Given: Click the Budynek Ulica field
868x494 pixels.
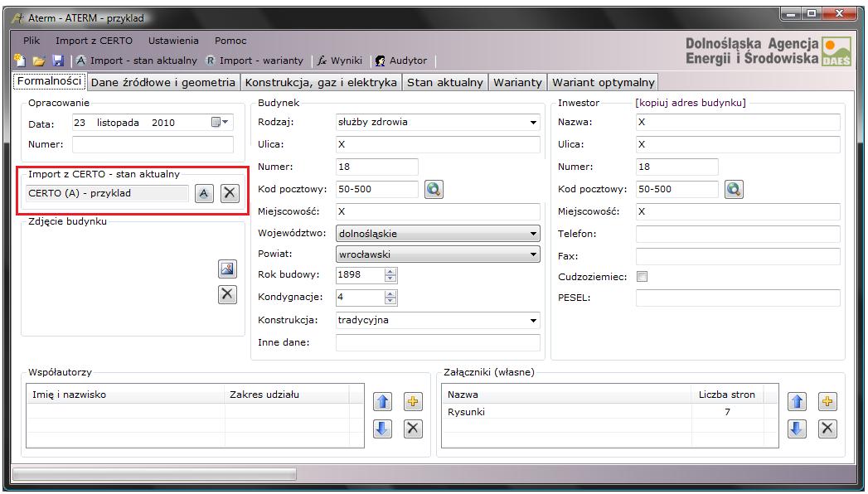Looking at the screenshot, I should 438,144.
